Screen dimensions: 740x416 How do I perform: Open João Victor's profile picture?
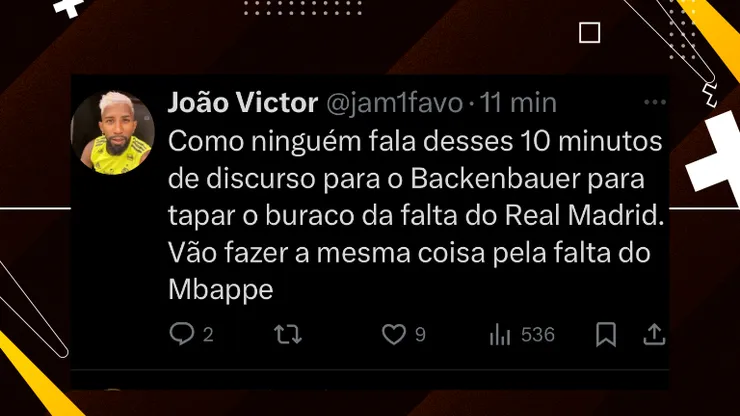[112, 133]
